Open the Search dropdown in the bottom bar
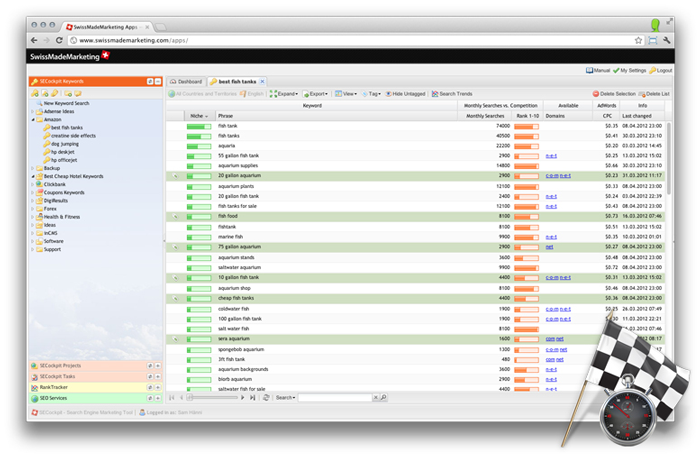Viewport: 700px width, 457px height. tap(285, 397)
